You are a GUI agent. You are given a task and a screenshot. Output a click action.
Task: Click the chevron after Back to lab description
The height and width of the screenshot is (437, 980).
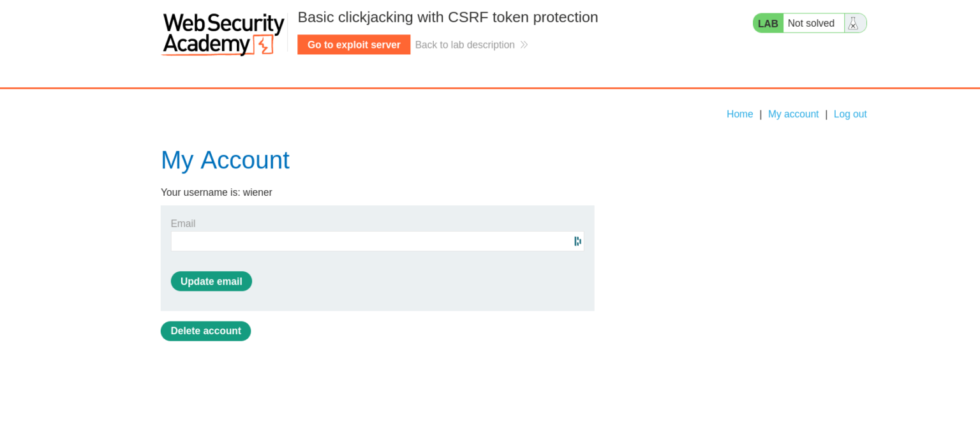click(x=524, y=45)
